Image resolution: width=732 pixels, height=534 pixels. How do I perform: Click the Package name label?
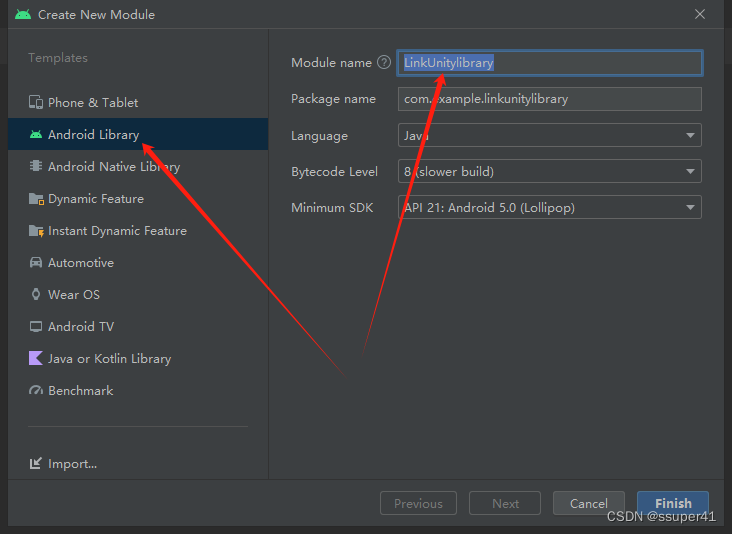coord(333,99)
